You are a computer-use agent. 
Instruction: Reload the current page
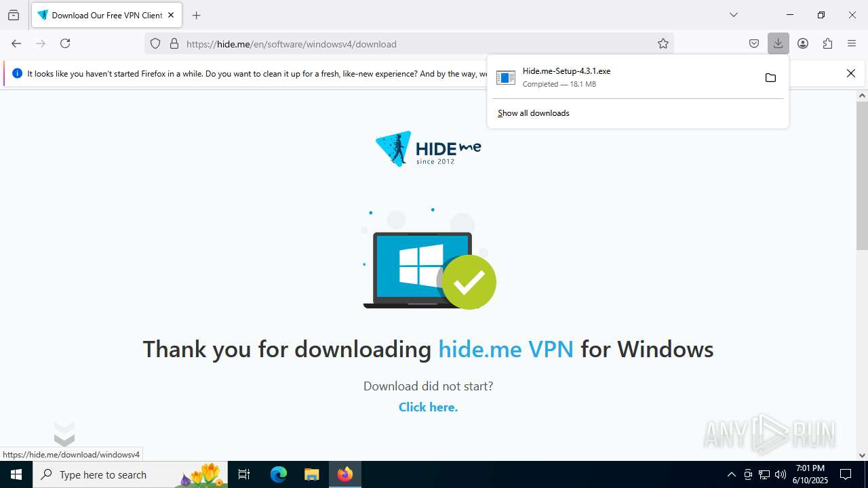tap(65, 43)
